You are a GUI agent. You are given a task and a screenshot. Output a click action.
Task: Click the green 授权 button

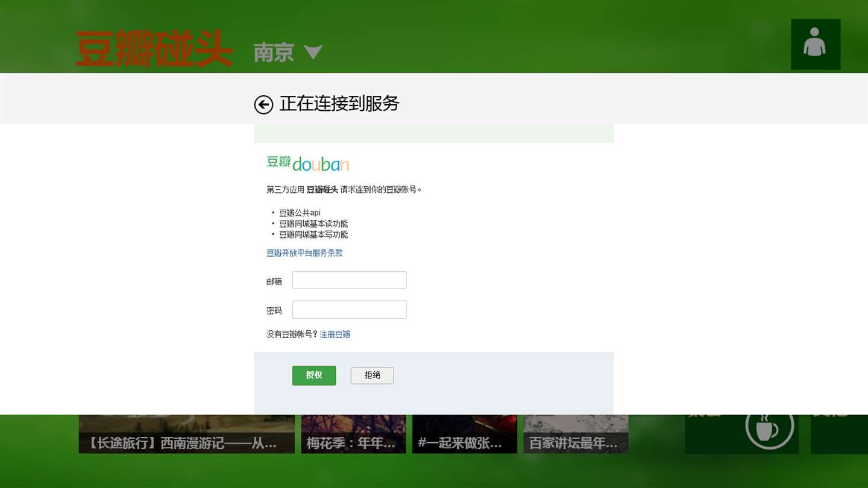[x=314, y=375]
